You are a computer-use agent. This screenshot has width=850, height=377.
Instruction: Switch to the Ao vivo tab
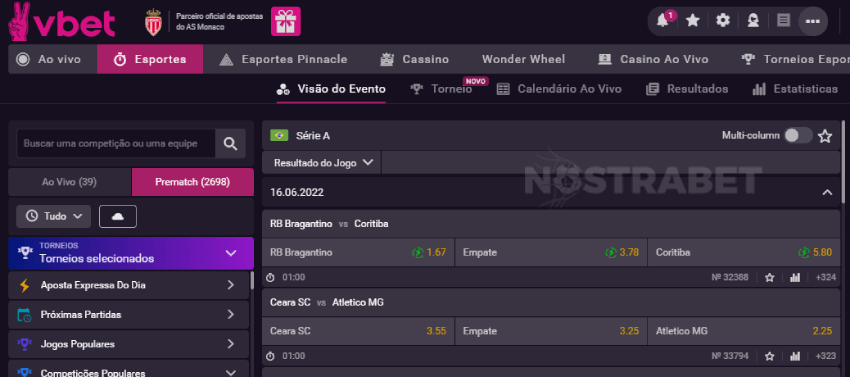point(52,59)
